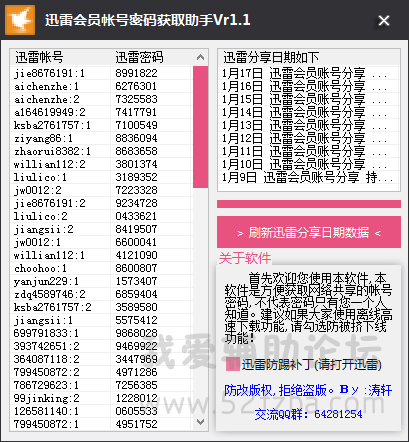
Task: Select the 1月10日 share entry
Action: click(x=309, y=164)
